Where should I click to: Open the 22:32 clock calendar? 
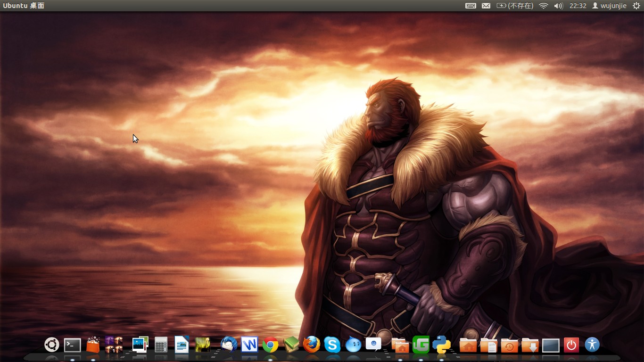pos(578,6)
